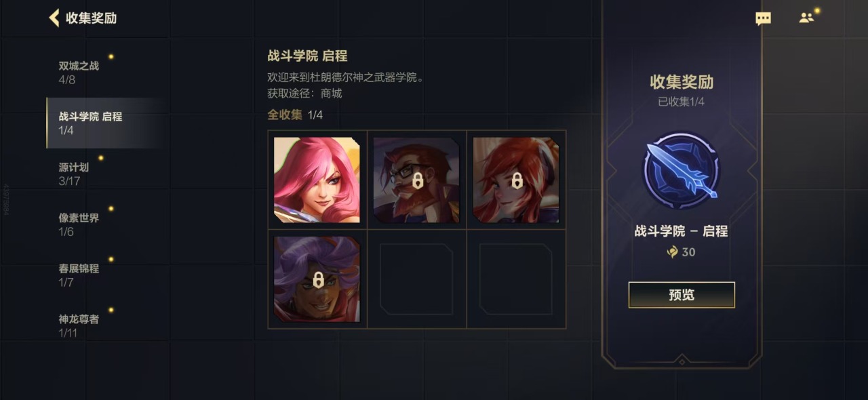Tap the lock icon on the purple-haired champion

click(x=317, y=280)
